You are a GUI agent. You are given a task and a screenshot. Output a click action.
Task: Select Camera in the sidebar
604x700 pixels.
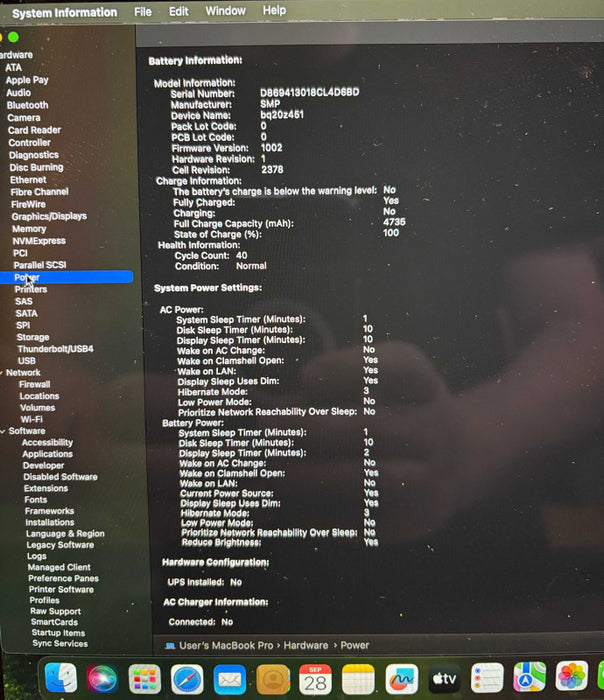pos(24,117)
